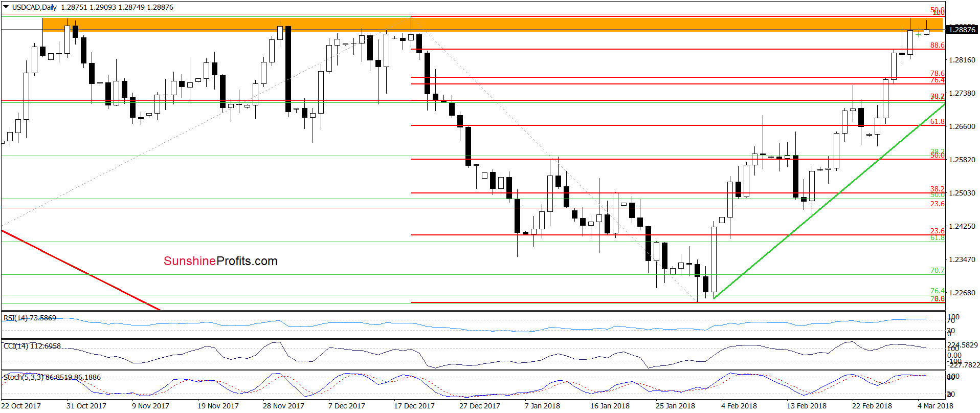This screenshot has width=980, height=413.
Task: Click the 1.25030 price axis label
Action: click(962, 193)
